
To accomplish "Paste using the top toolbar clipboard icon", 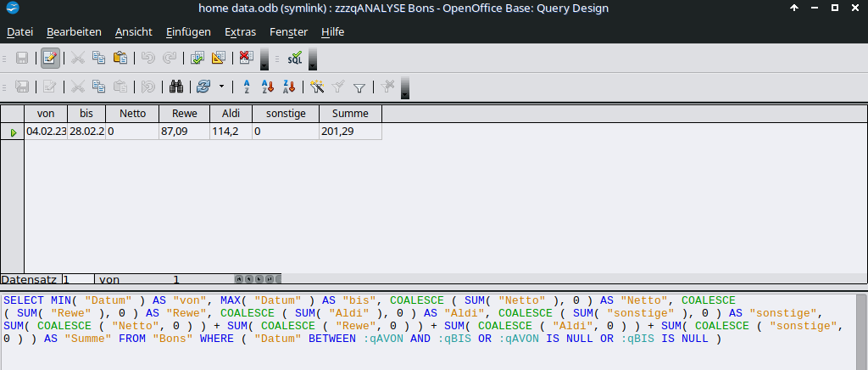I will (x=120, y=59).
